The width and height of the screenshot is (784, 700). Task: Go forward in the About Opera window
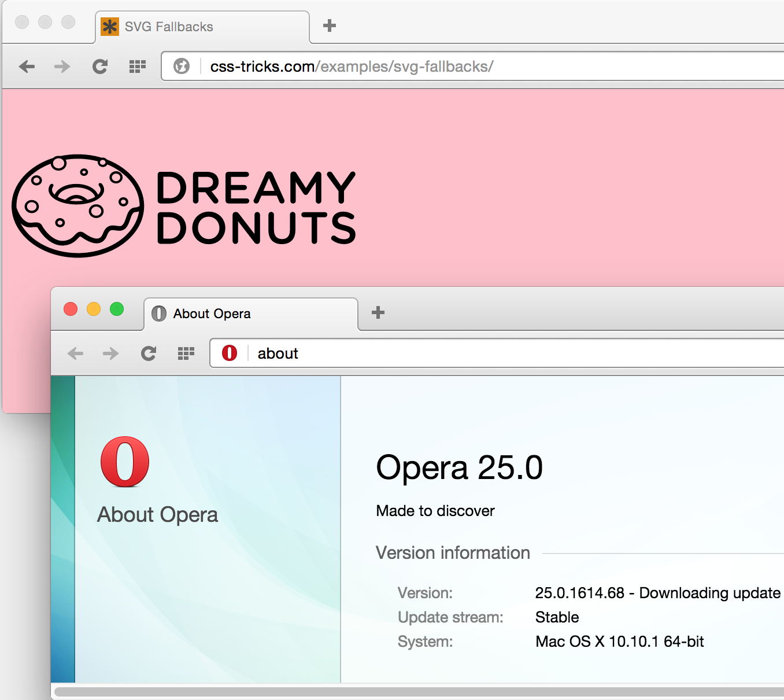(x=111, y=353)
